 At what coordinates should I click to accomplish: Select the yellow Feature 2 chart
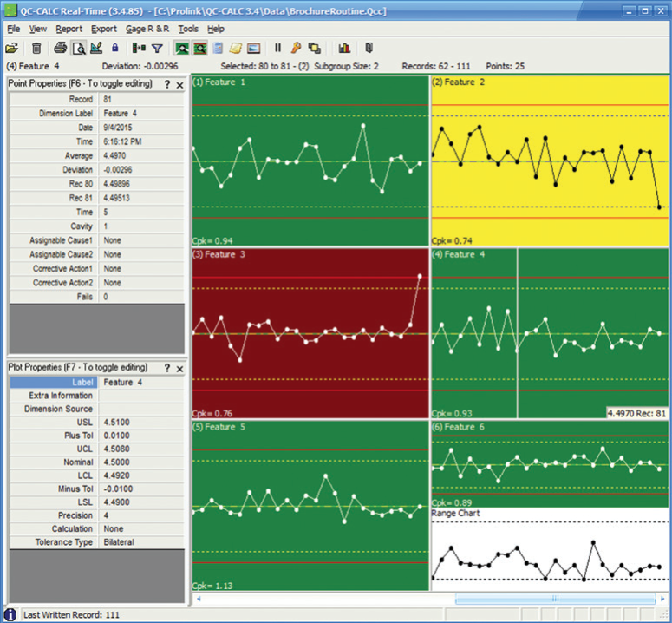click(x=550, y=161)
